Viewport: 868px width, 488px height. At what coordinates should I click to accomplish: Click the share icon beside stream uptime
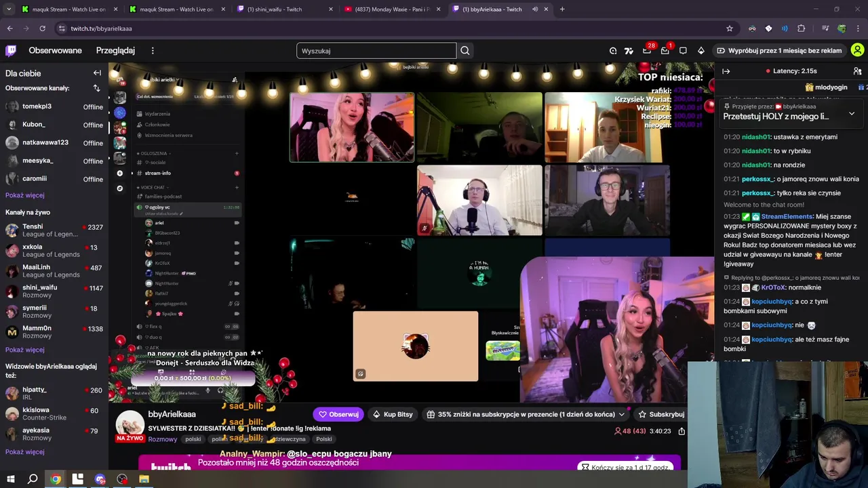click(682, 431)
